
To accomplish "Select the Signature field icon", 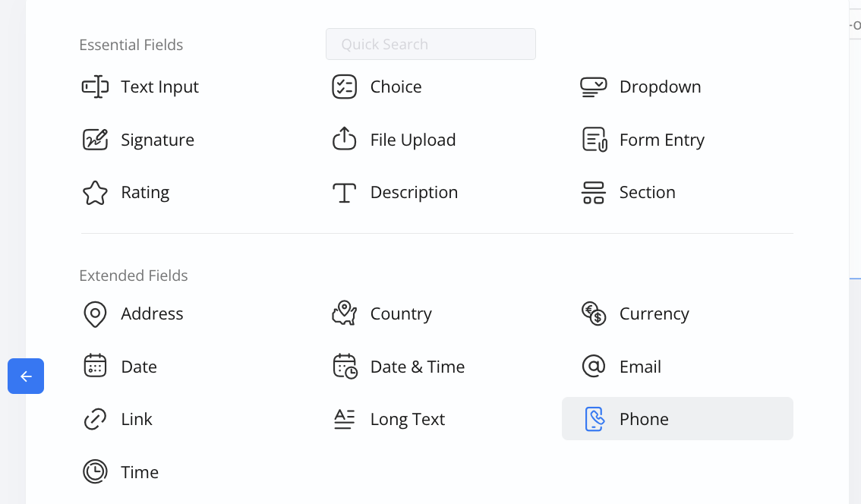I will (95, 140).
